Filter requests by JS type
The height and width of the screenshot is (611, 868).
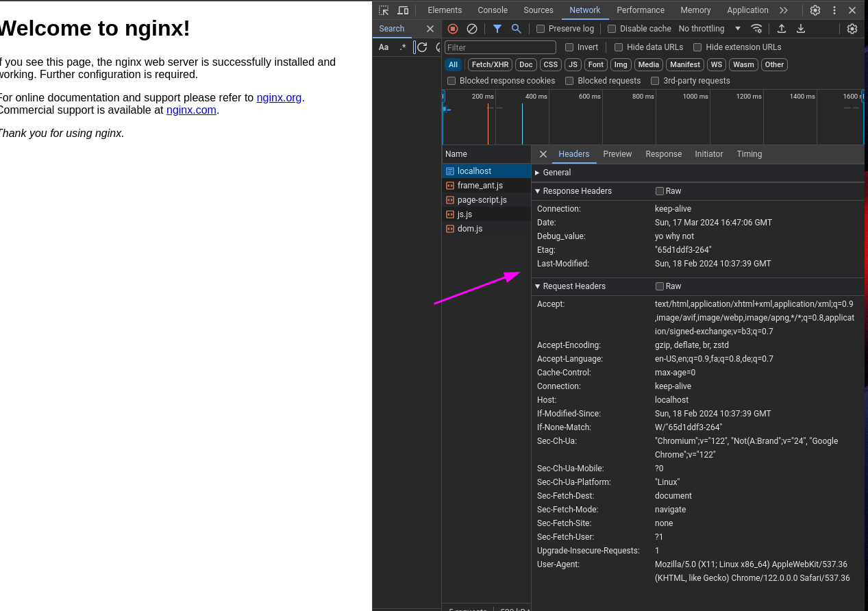click(x=573, y=64)
